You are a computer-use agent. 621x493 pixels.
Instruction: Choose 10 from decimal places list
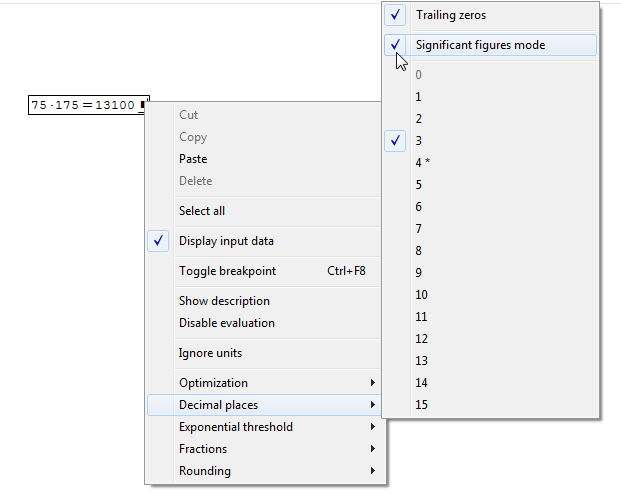coord(422,295)
